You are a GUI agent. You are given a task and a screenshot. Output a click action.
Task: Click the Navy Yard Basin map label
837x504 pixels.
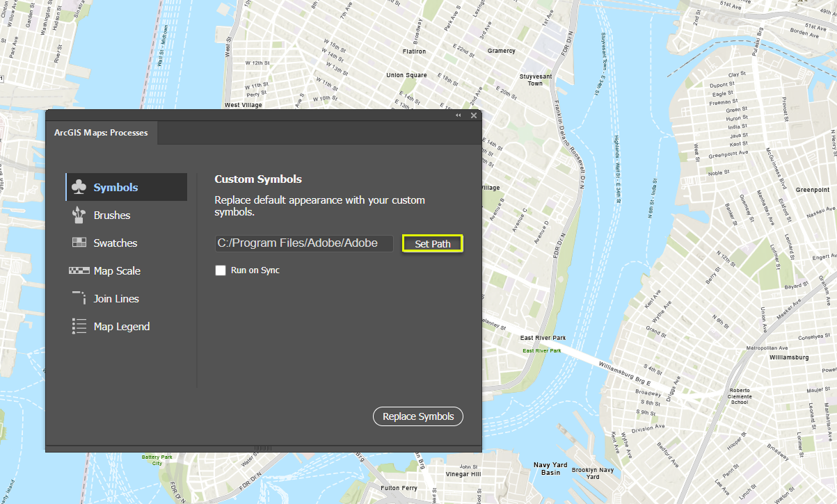(x=551, y=469)
